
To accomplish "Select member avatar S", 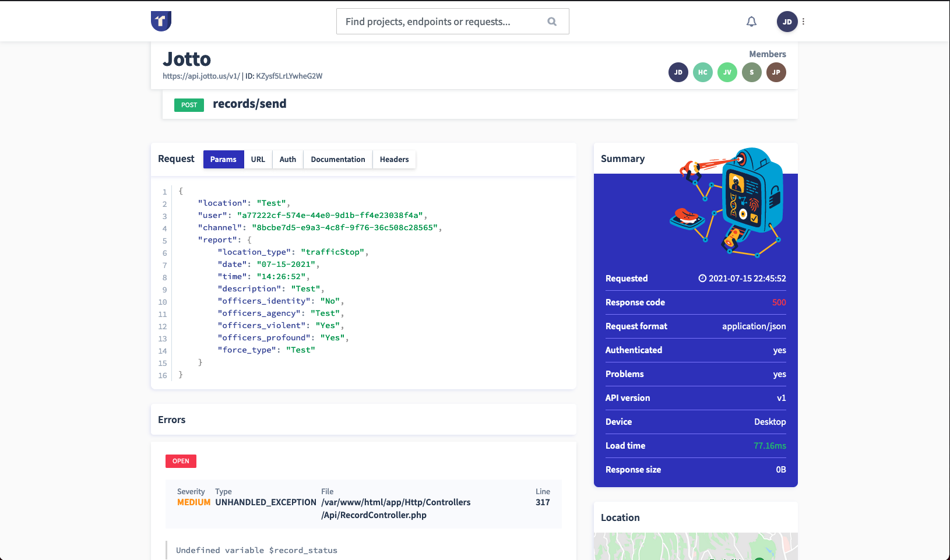I will (x=752, y=72).
